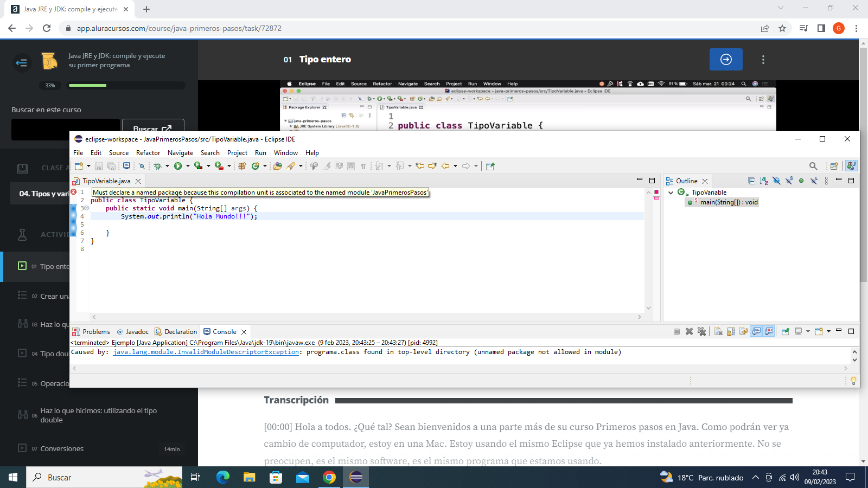Open the Project menu
This screenshot has height=488, width=868.
tap(237, 153)
